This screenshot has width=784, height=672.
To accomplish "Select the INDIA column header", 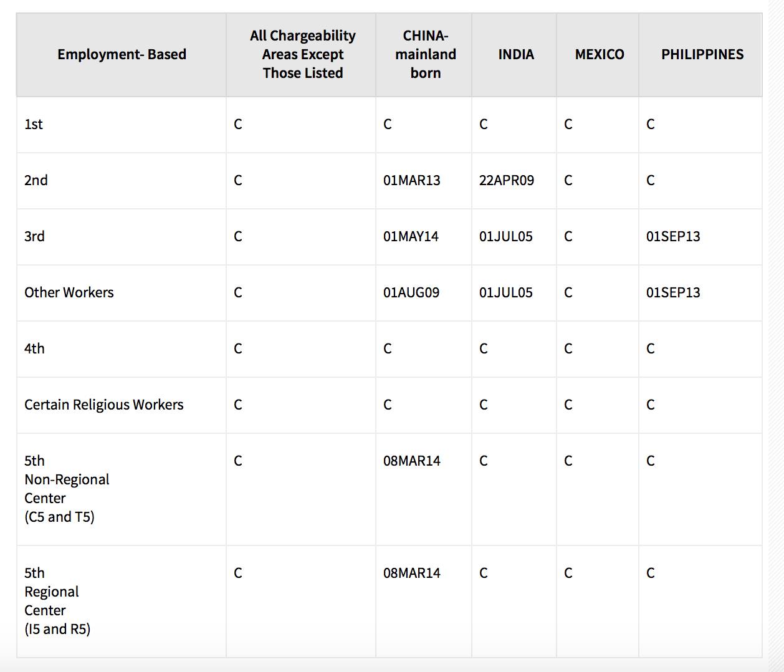I will pos(515,54).
